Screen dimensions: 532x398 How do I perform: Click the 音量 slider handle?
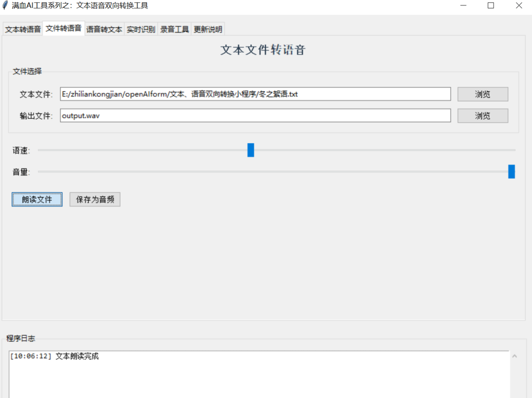(511, 172)
